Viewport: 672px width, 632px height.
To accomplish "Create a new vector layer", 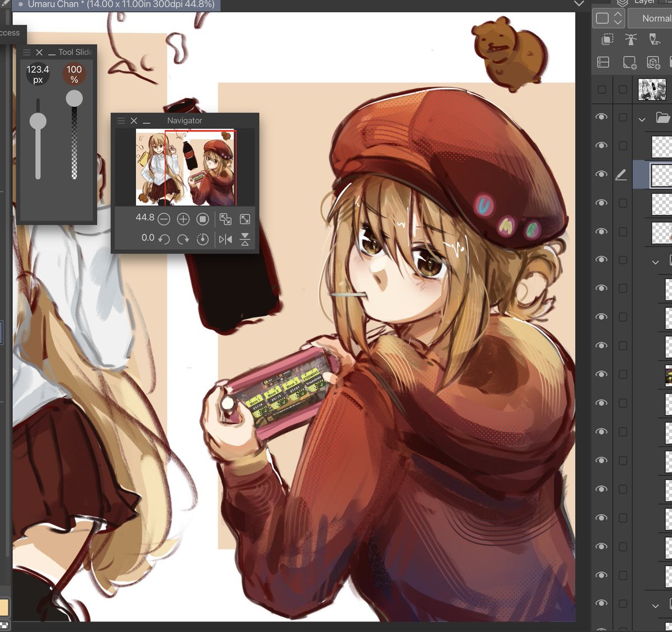I will 654,62.
